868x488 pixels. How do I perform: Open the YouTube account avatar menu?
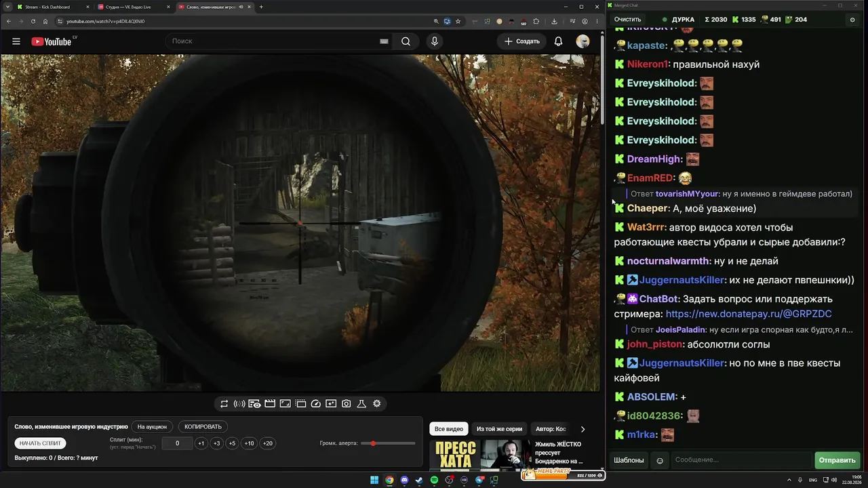pyautogui.click(x=583, y=41)
